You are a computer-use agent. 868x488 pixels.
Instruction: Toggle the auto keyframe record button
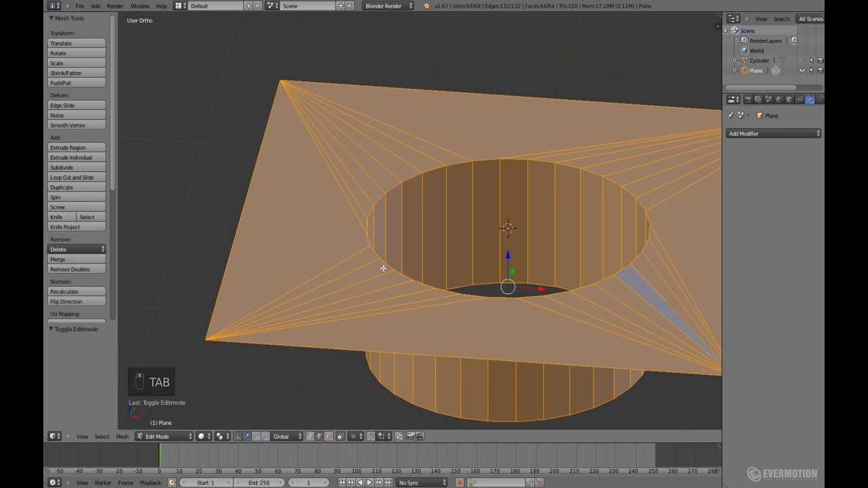tap(460, 483)
